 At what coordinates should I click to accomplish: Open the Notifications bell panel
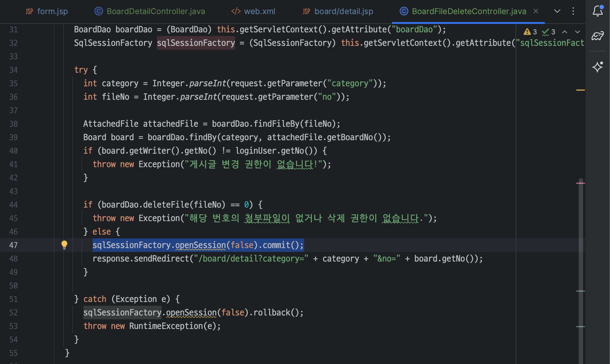(x=597, y=11)
